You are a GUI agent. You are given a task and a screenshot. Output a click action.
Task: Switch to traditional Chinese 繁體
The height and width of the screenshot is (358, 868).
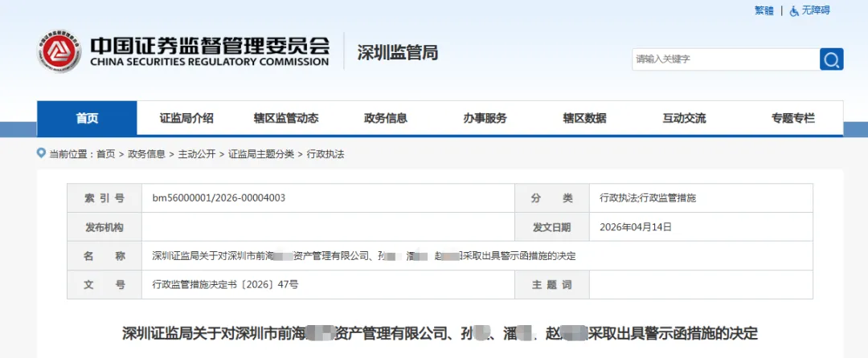pos(764,10)
